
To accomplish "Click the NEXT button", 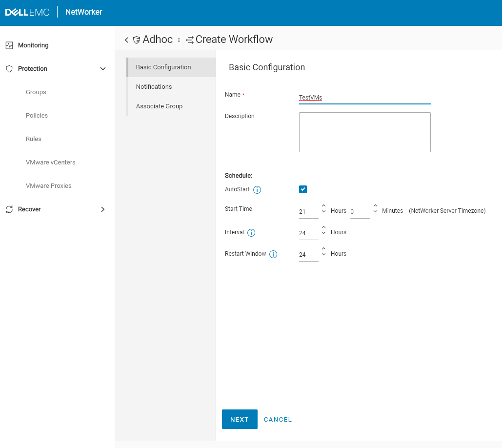I will 240,419.
